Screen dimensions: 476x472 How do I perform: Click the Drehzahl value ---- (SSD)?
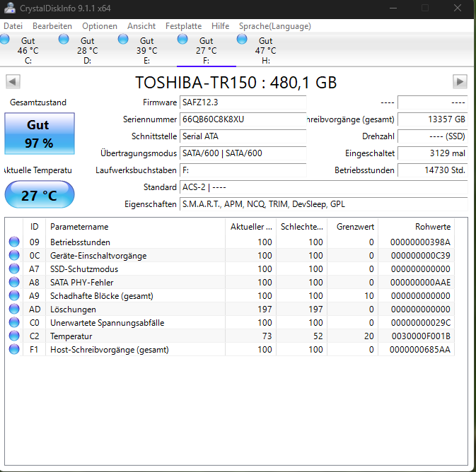(x=433, y=136)
